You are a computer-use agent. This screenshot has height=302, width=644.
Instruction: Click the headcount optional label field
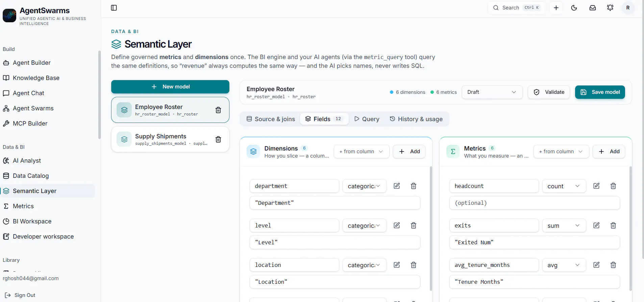tap(535, 203)
